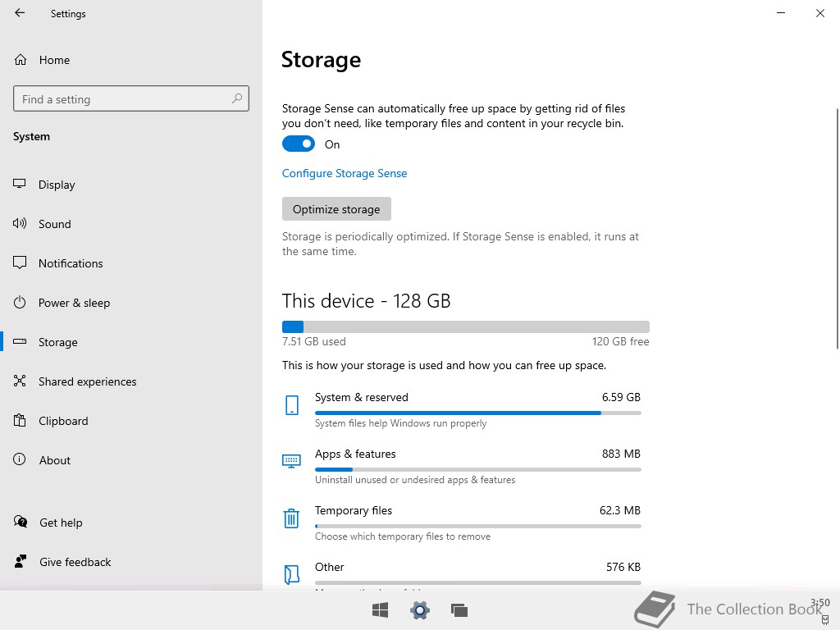Click the Apps & features usage bar
The width and height of the screenshot is (840, 630).
(478, 470)
